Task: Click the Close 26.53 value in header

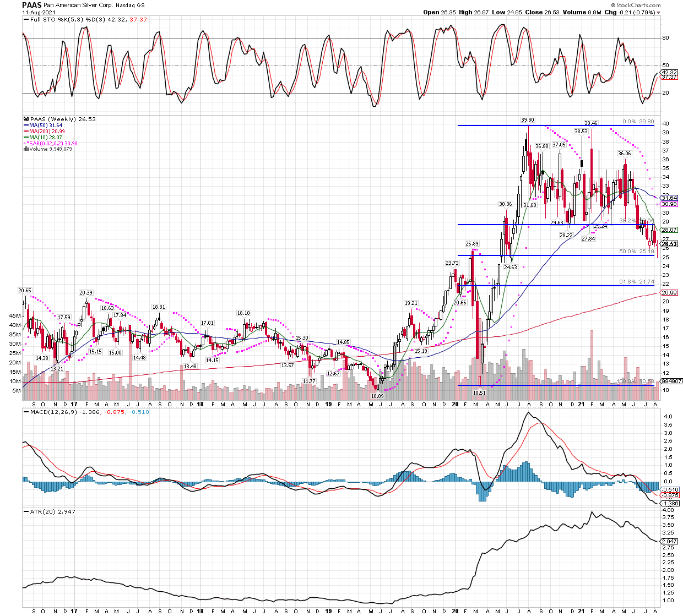Action: (541, 12)
